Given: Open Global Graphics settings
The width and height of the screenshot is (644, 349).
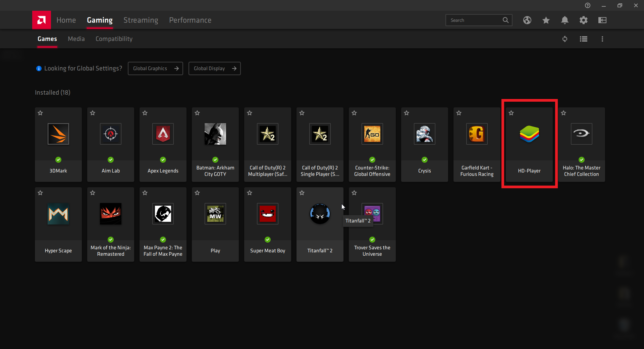Looking at the screenshot, I should pyautogui.click(x=155, y=68).
